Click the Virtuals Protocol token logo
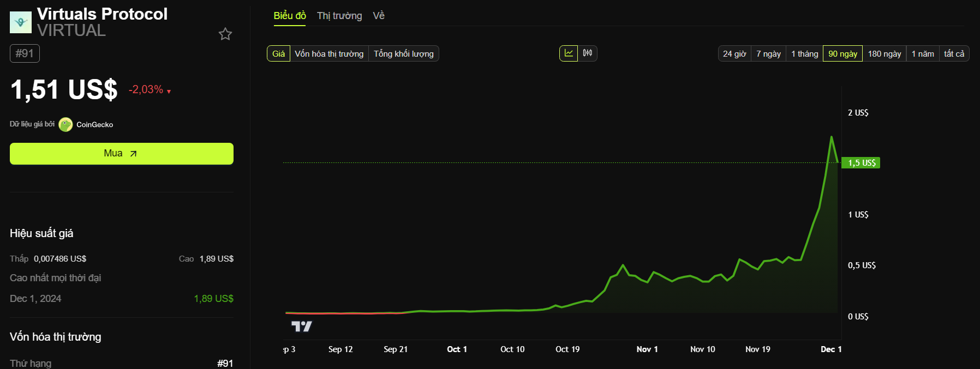The image size is (980, 369). [x=21, y=22]
